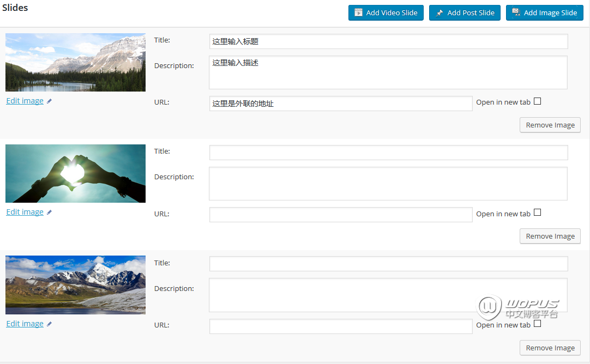Click the pencil icon beside the second Edit image
Viewport: 590px width, 364px height.
tap(49, 213)
